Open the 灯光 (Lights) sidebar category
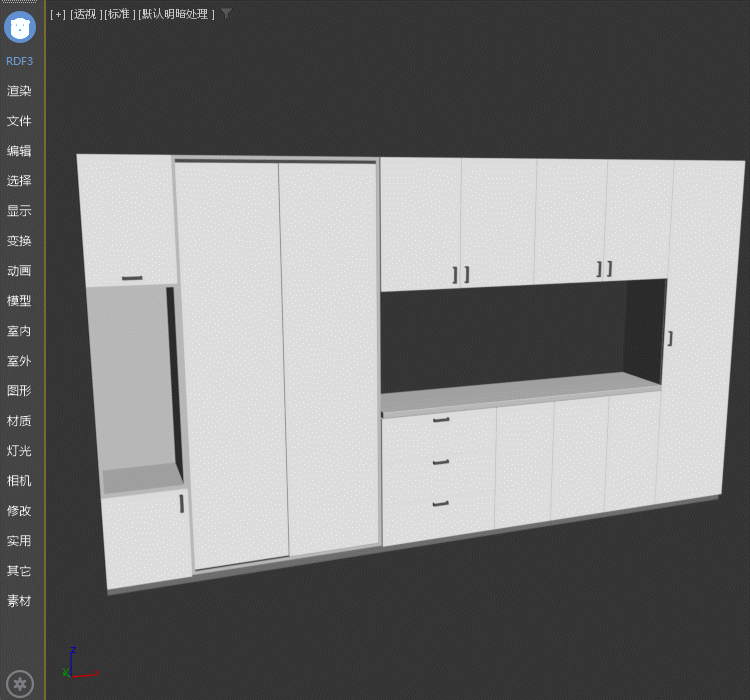Screen dimensions: 750x700 tap(20, 451)
